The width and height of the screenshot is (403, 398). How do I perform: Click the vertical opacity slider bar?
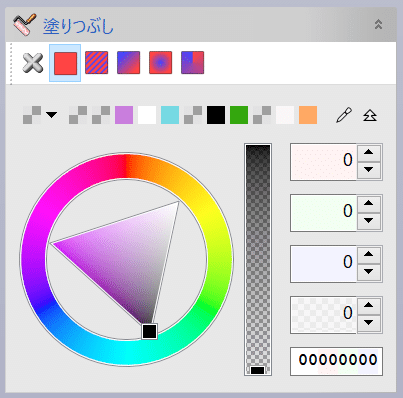258,260
